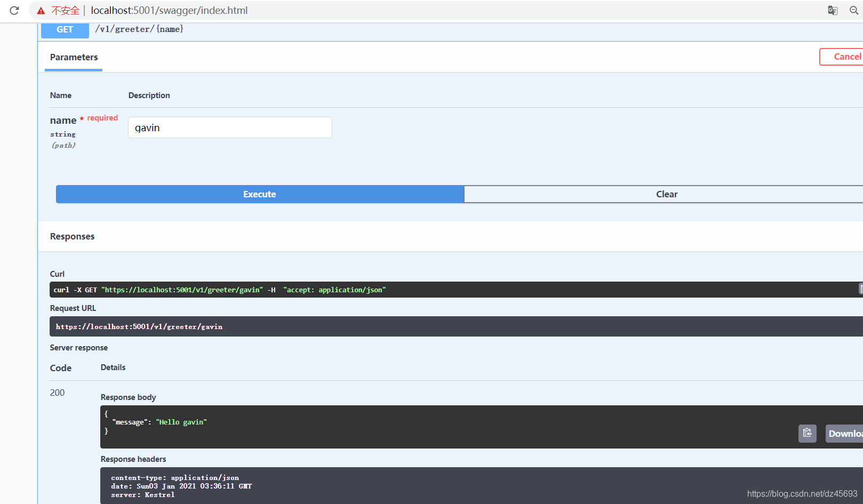
Task: Click the Name column header
Action: 61,95
